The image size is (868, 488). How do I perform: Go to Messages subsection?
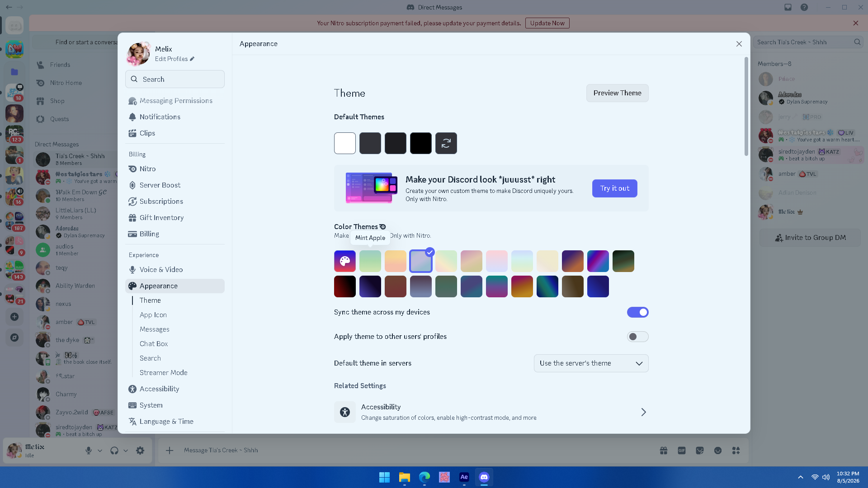pyautogui.click(x=155, y=329)
